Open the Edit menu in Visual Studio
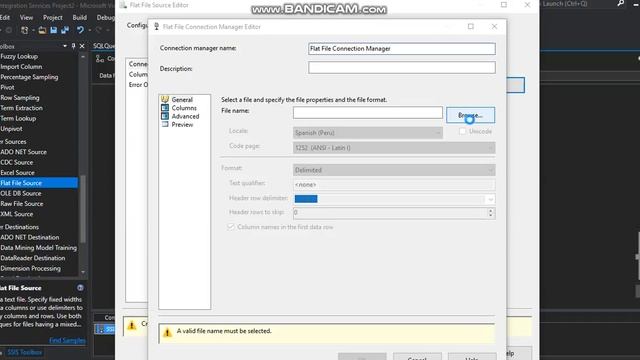The height and width of the screenshot is (360, 640). click(5, 18)
